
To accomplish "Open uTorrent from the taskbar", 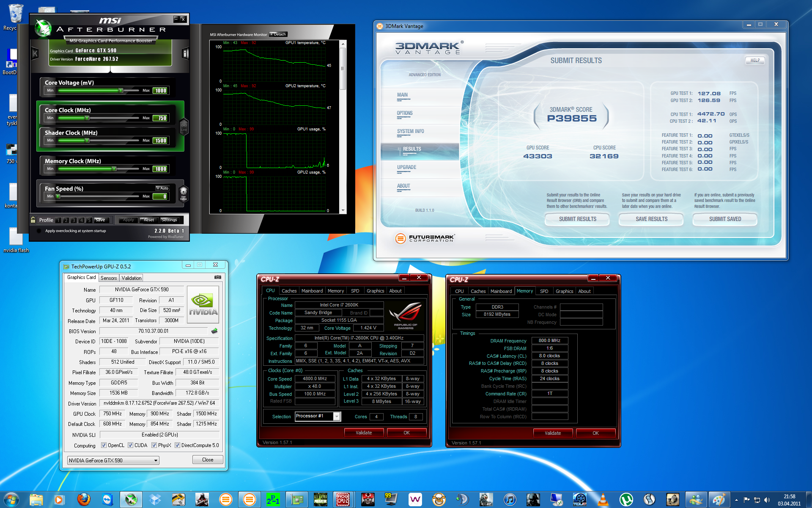I will click(x=626, y=500).
